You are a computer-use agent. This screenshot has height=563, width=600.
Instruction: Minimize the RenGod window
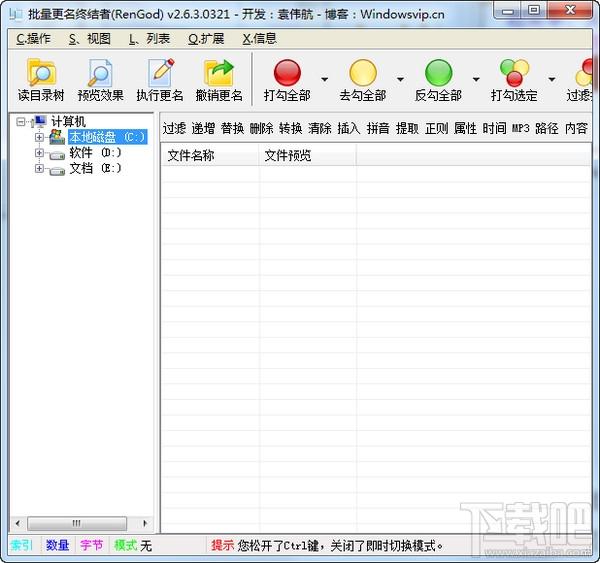[508, 10]
